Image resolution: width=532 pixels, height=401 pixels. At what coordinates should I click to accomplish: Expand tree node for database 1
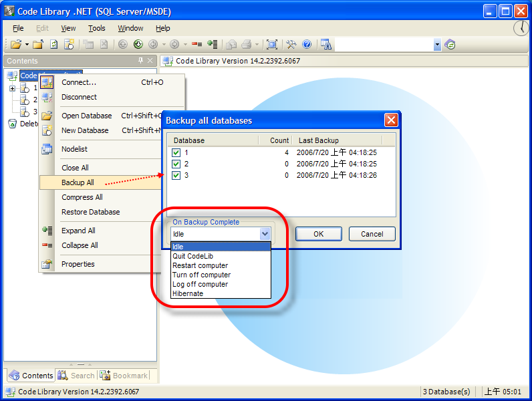point(12,88)
